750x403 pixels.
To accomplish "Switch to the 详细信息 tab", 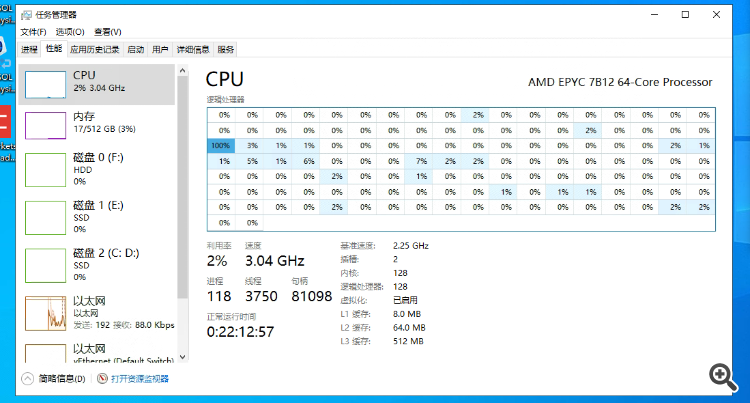I will (193, 49).
